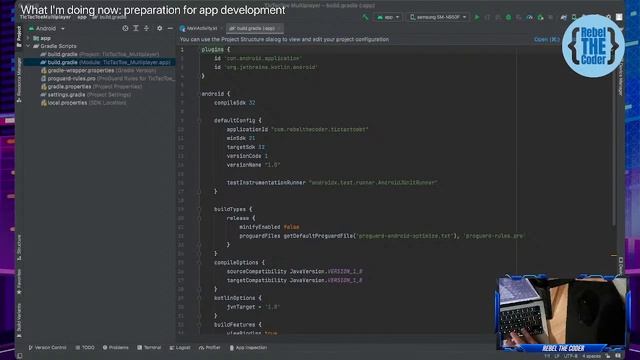Click the app breadcrumb in the navigation bar

click(82, 18)
